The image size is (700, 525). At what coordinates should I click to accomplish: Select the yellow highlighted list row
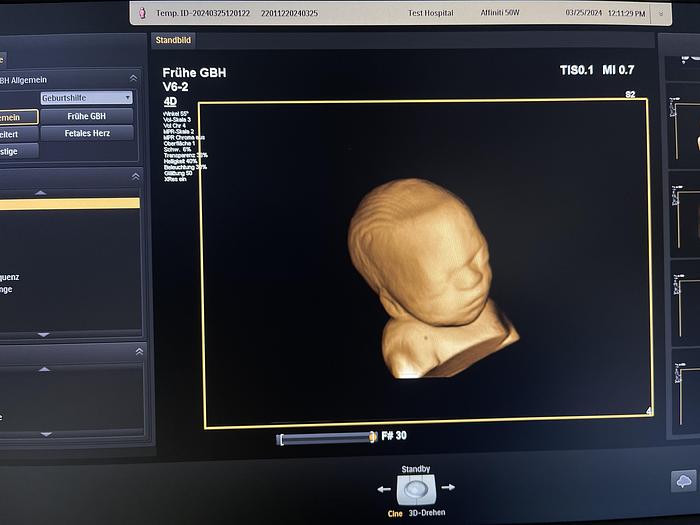click(70, 204)
